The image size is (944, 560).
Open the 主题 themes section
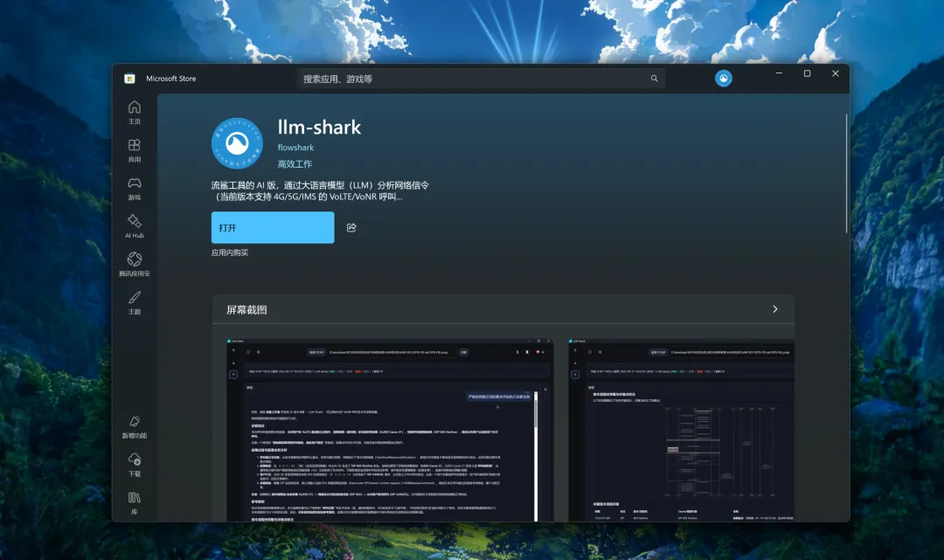pos(135,302)
